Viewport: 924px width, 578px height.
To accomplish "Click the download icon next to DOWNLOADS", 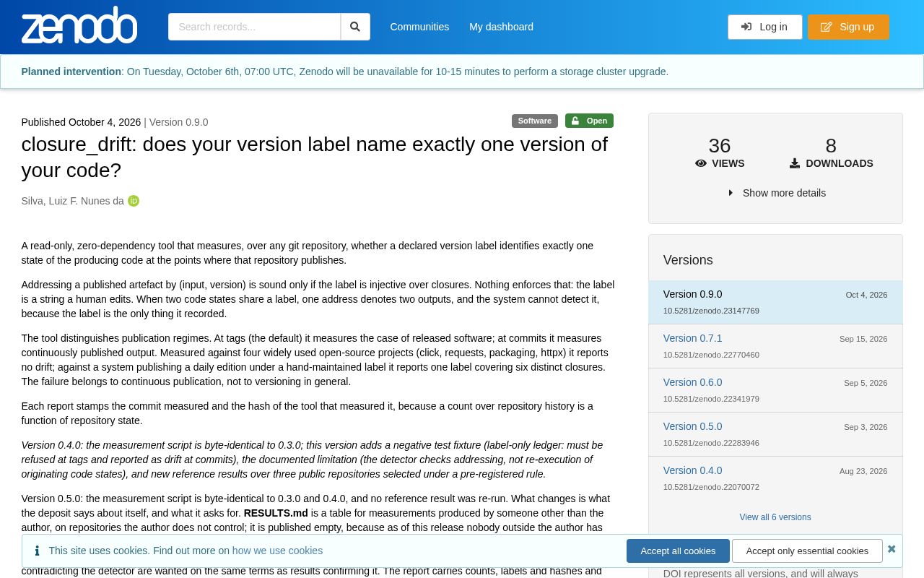I will click(x=795, y=163).
